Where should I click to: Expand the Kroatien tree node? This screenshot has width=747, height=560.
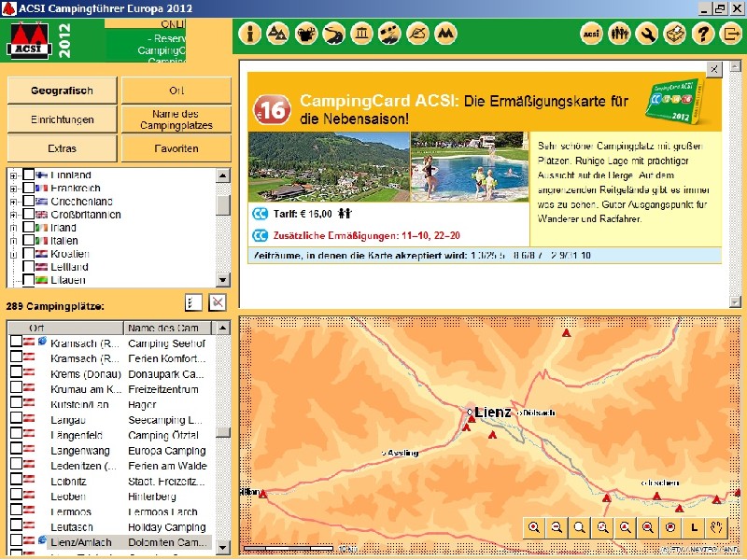tap(14, 254)
